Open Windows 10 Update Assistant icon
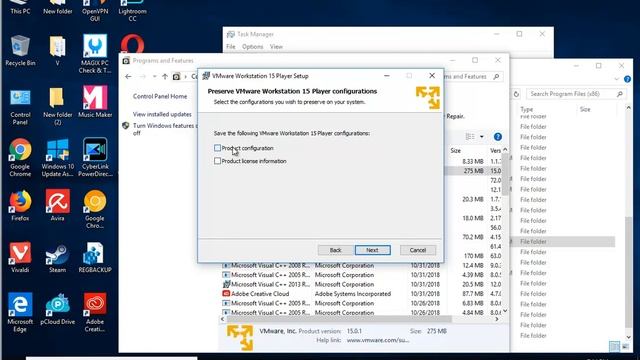 tap(58, 158)
